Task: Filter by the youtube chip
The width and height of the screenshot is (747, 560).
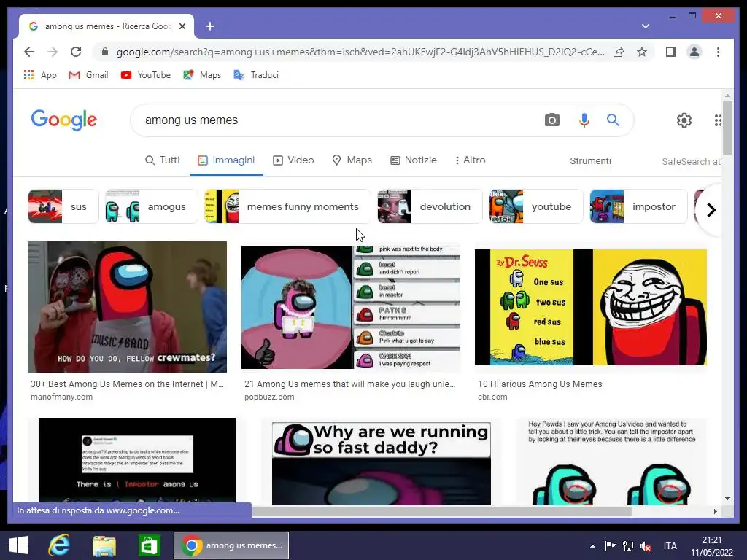Action: tap(536, 206)
